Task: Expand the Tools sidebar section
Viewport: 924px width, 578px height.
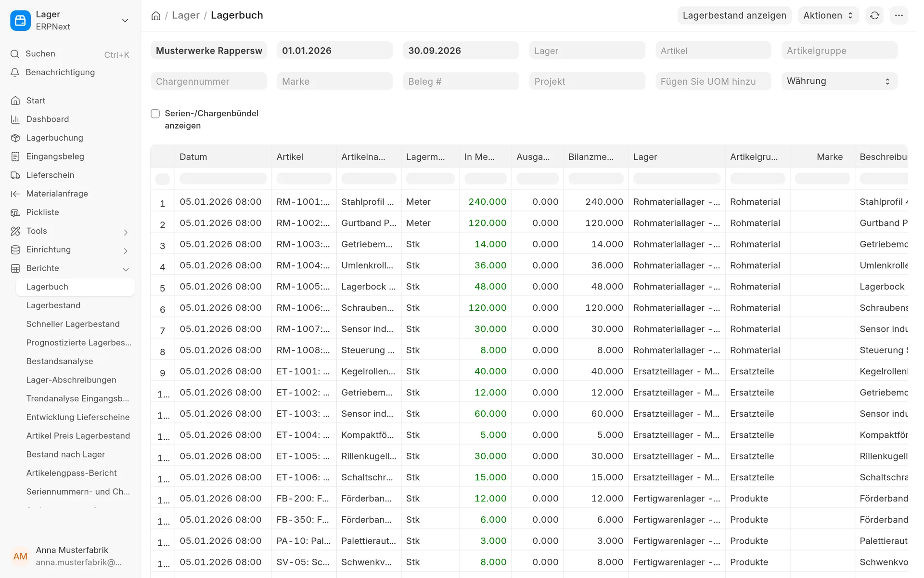Action: point(126,232)
